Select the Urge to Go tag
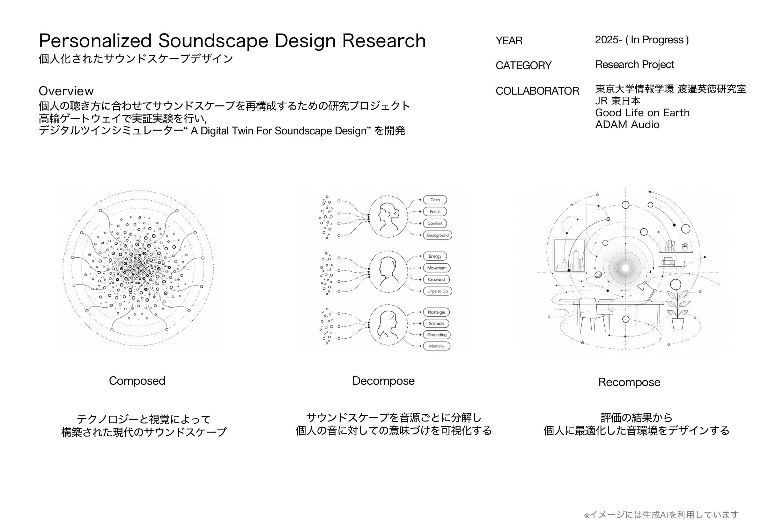768x532 pixels. pos(438,291)
